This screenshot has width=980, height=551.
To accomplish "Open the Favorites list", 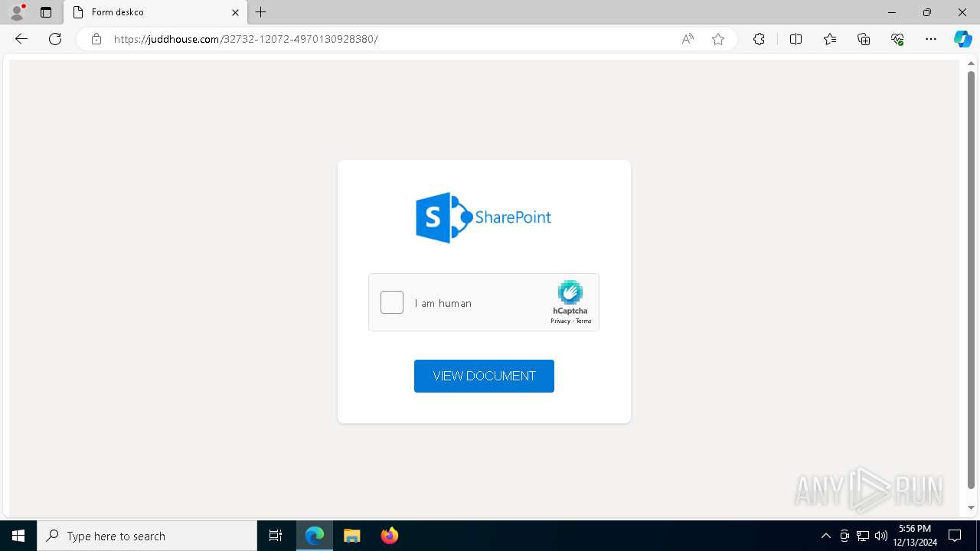I will click(830, 39).
